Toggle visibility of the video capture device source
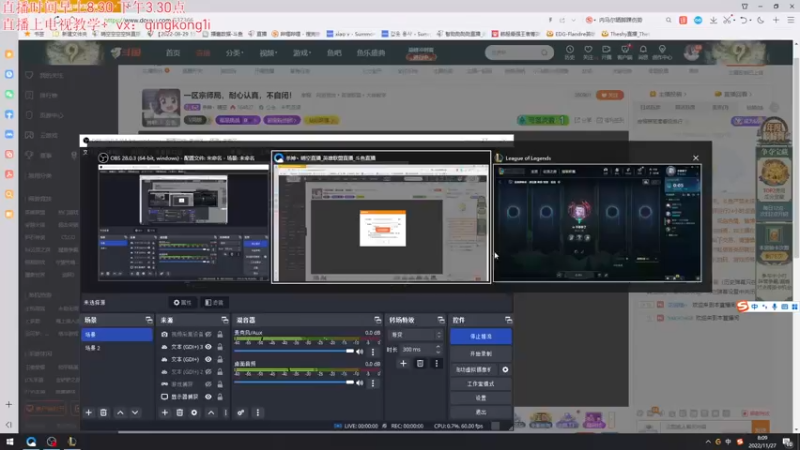The width and height of the screenshot is (800, 450). click(x=208, y=334)
